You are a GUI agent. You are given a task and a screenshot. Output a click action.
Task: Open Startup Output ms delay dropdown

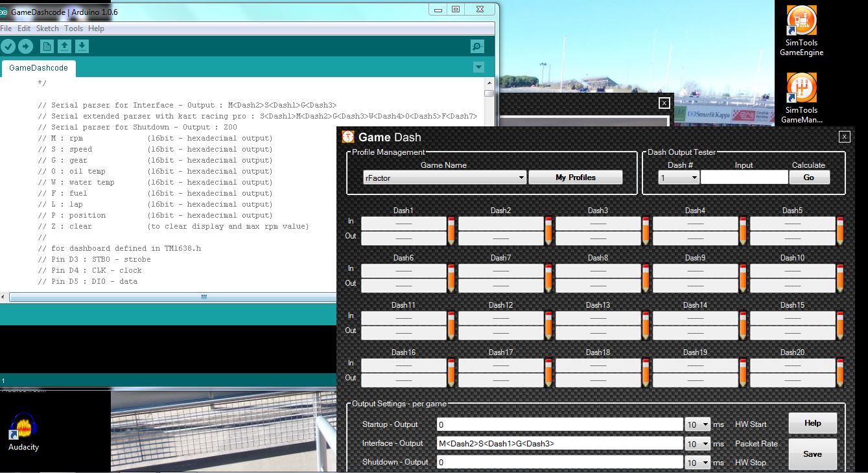(x=698, y=424)
